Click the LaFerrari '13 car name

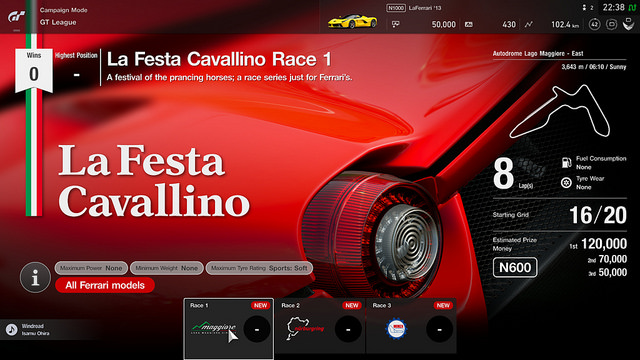(425, 8)
